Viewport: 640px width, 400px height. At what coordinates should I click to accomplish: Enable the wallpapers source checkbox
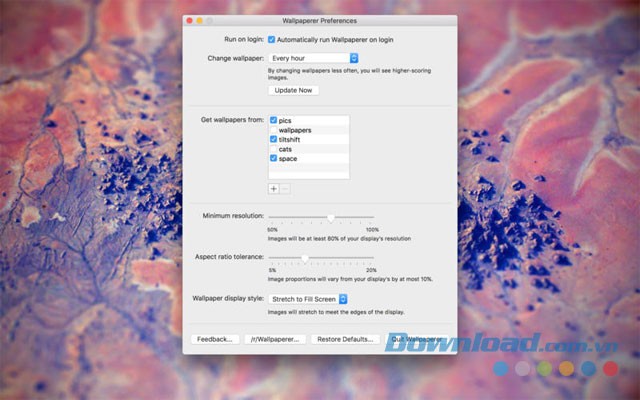(x=274, y=130)
